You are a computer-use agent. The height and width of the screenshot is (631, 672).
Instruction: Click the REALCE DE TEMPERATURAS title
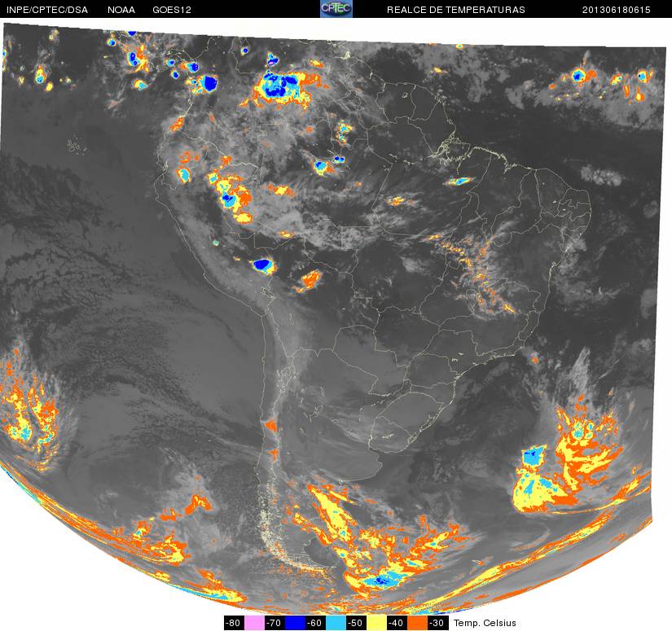pos(456,10)
